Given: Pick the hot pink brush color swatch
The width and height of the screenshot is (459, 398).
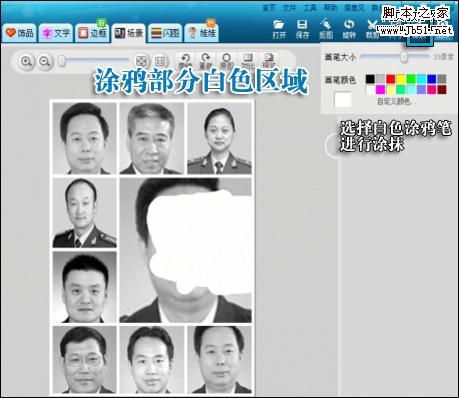Looking at the screenshot, I should 432,89.
